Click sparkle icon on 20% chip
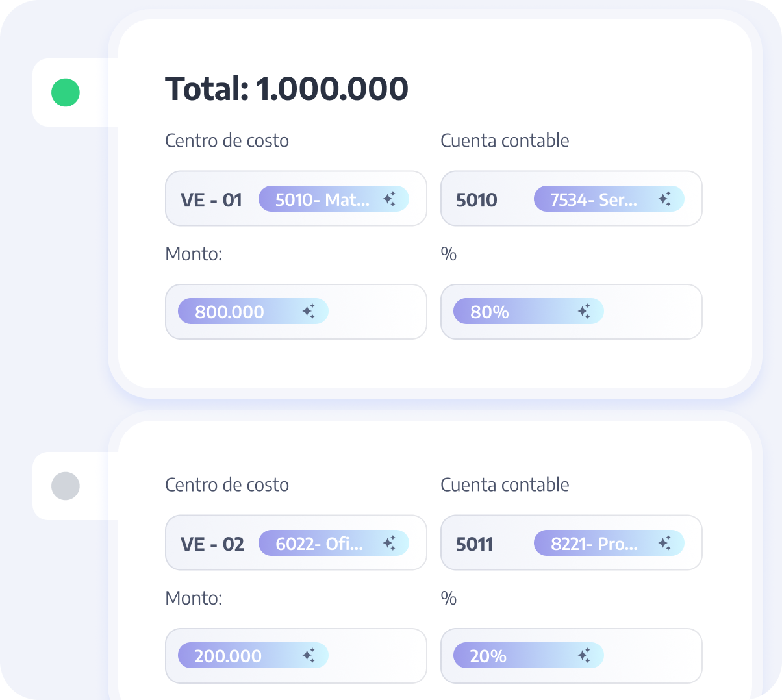The width and height of the screenshot is (782, 700). 584,656
